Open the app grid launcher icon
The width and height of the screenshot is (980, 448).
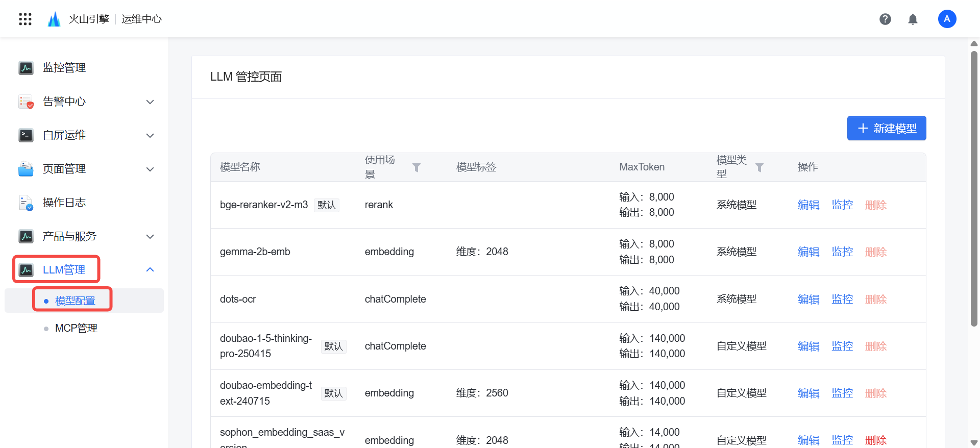click(x=25, y=19)
